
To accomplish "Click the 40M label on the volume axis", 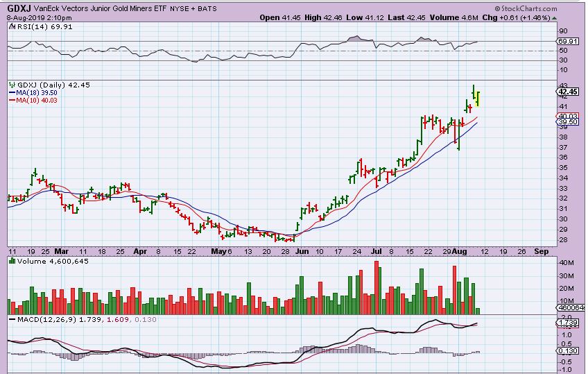I will click(567, 263).
